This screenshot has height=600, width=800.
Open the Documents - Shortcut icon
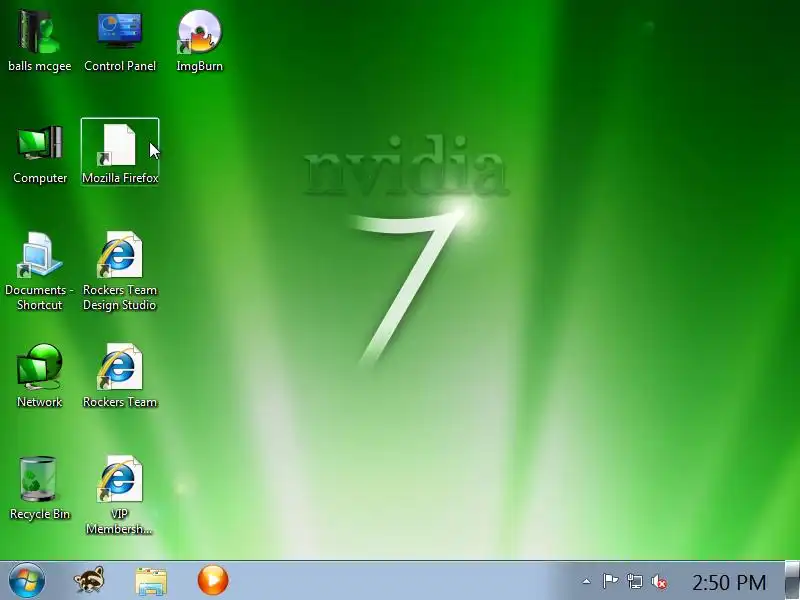tap(39, 271)
